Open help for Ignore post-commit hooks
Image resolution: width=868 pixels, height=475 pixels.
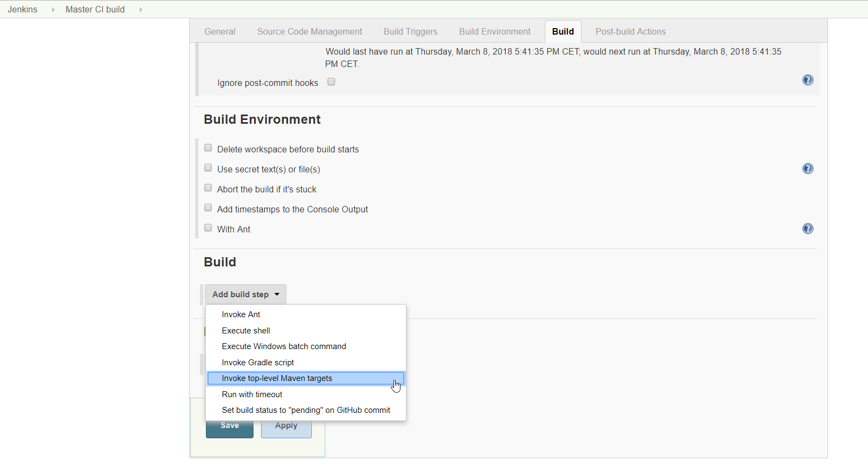(x=807, y=81)
